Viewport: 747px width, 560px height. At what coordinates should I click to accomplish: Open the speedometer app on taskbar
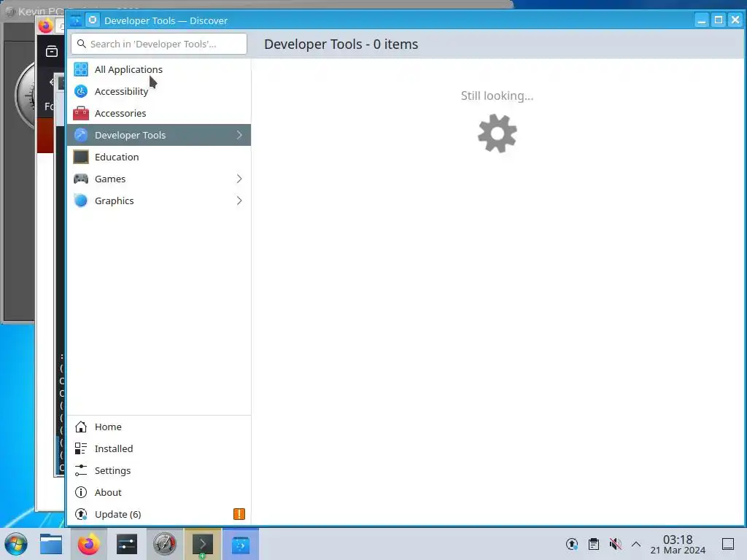(x=164, y=544)
